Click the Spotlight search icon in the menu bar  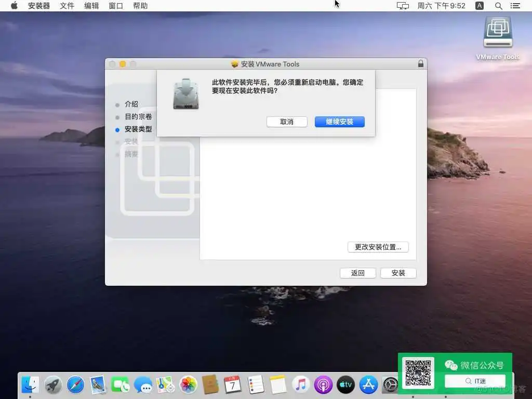click(x=498, y=6)
